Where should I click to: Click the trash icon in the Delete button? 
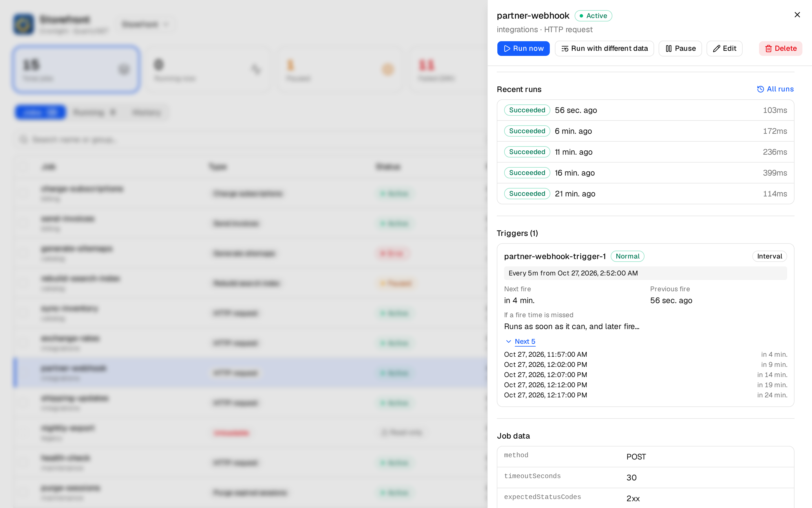[x=768, y=49]
